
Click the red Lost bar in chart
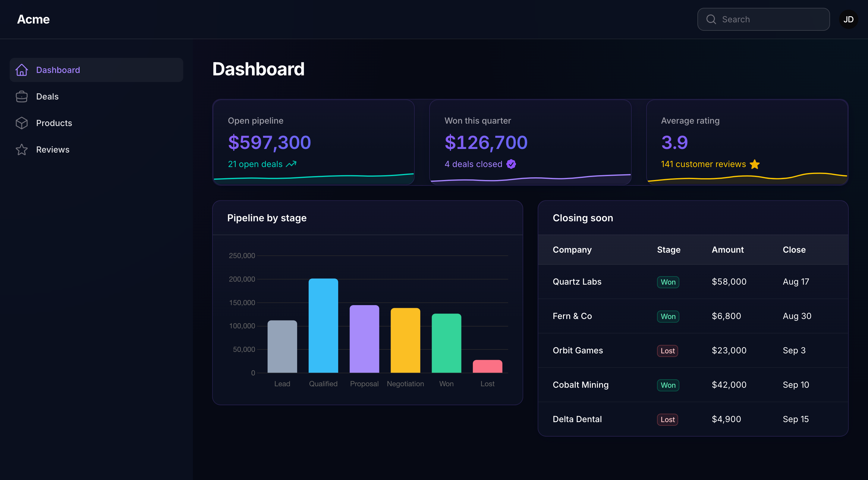point(488,366)
